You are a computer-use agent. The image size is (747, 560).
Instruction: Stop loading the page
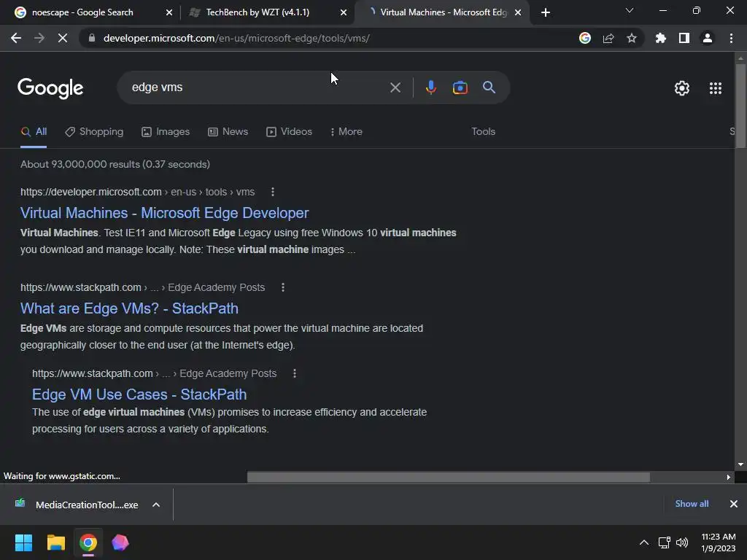coord(63,38)
